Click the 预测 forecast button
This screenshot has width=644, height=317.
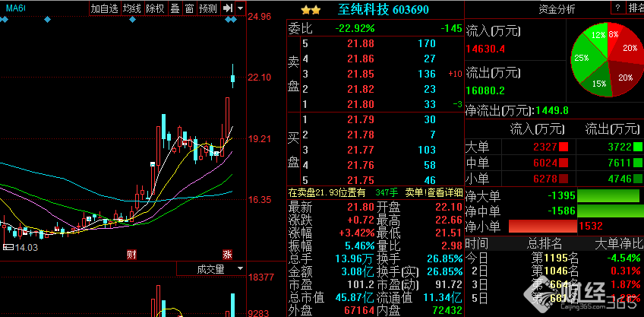[207, 8]
